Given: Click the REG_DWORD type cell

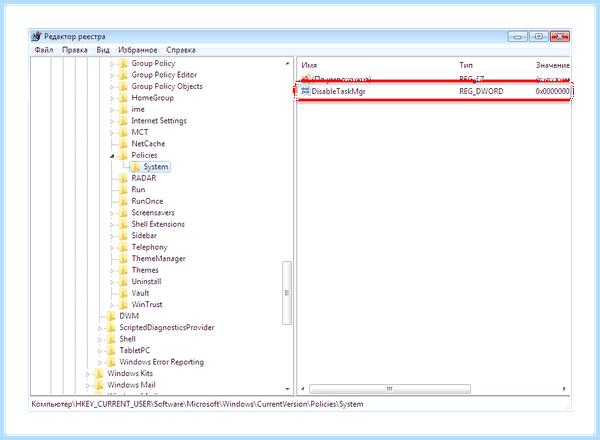Looking at the screenshot, I should (481, 91).
